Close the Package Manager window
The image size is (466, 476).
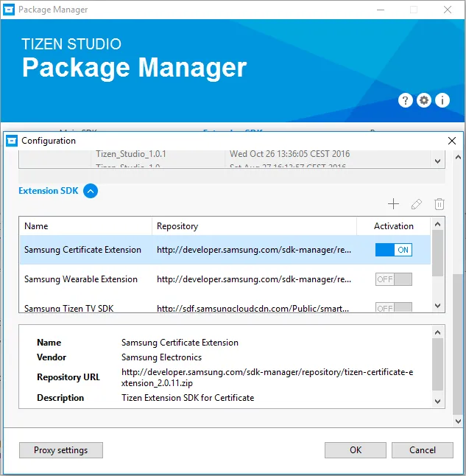pos(448,10)
